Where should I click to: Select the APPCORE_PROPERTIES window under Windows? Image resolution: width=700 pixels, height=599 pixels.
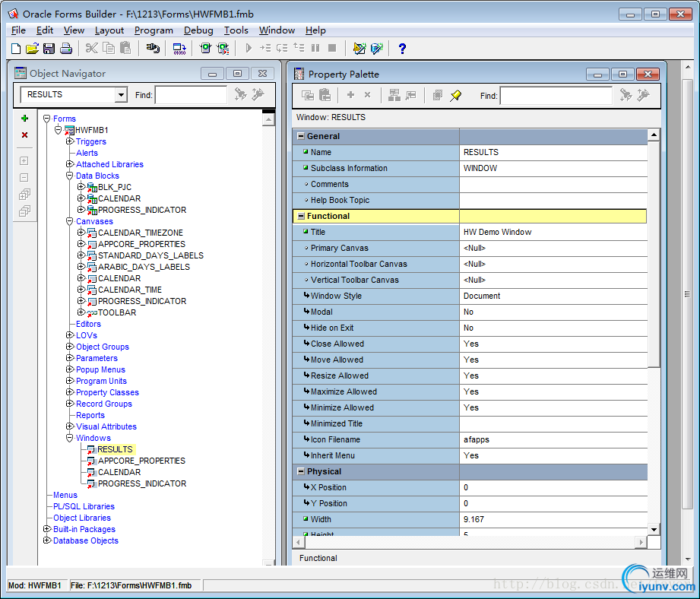point(141,461)
